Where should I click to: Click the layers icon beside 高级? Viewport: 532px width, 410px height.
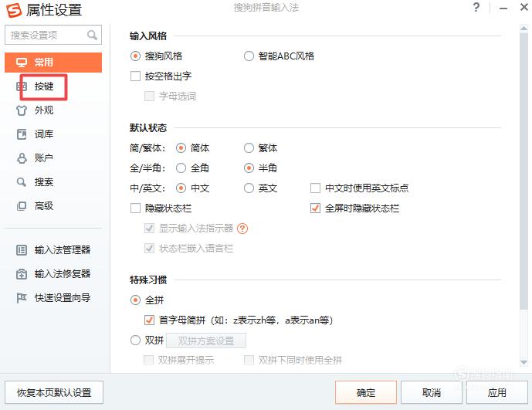coord(22,205)
